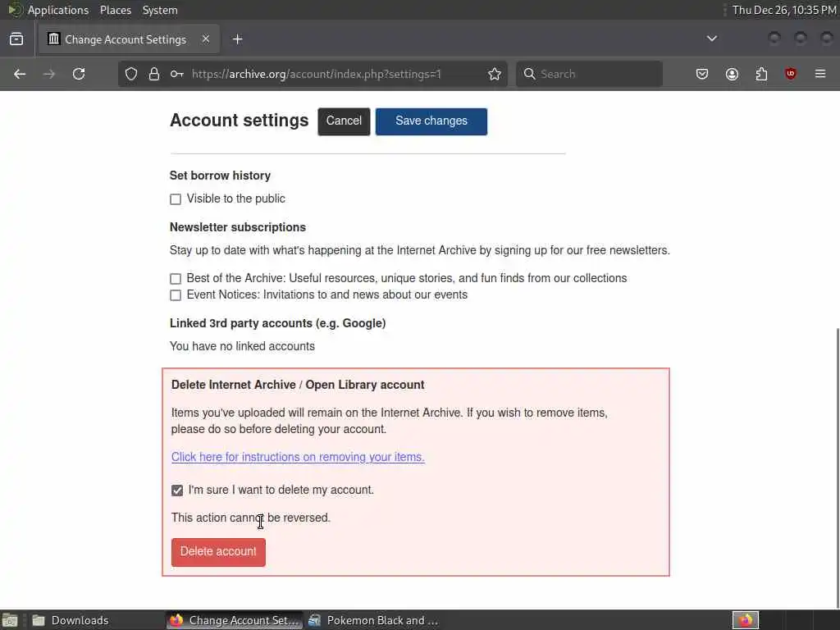Screen dimensions: 840x630
Task: Open Firefox account icon
Action: (x=732, y=74)
